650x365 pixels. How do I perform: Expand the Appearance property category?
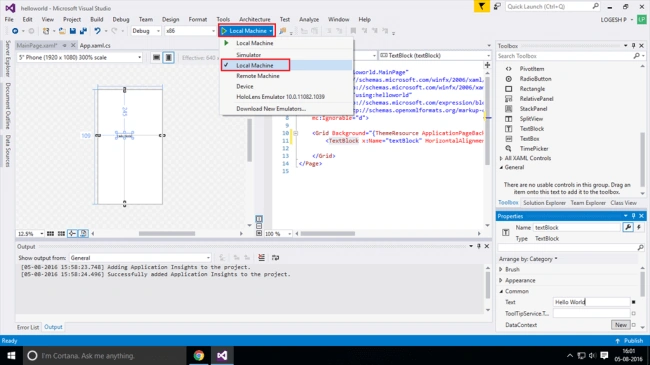(x=501, y=280)
